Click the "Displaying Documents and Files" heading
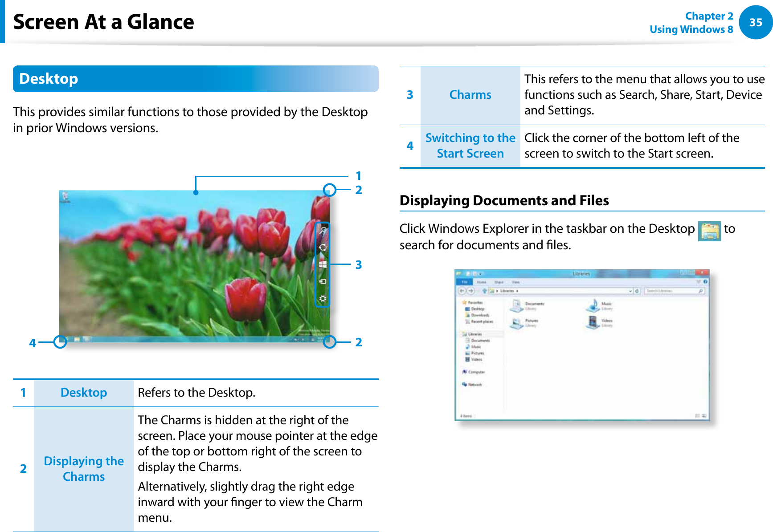Screen dimensions: 773x532 (504, 200)
